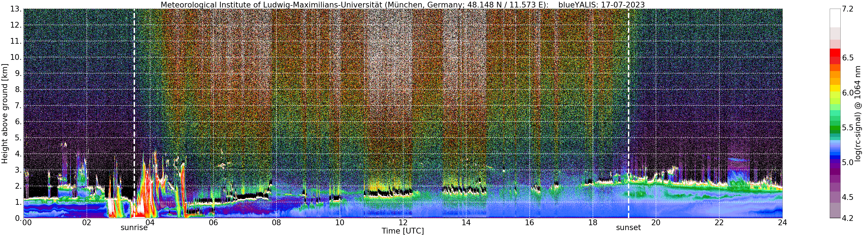The height and width of the screenshot is (237, 868).
Task: Click the white dashed sunrise marker line
Action: 134,113
